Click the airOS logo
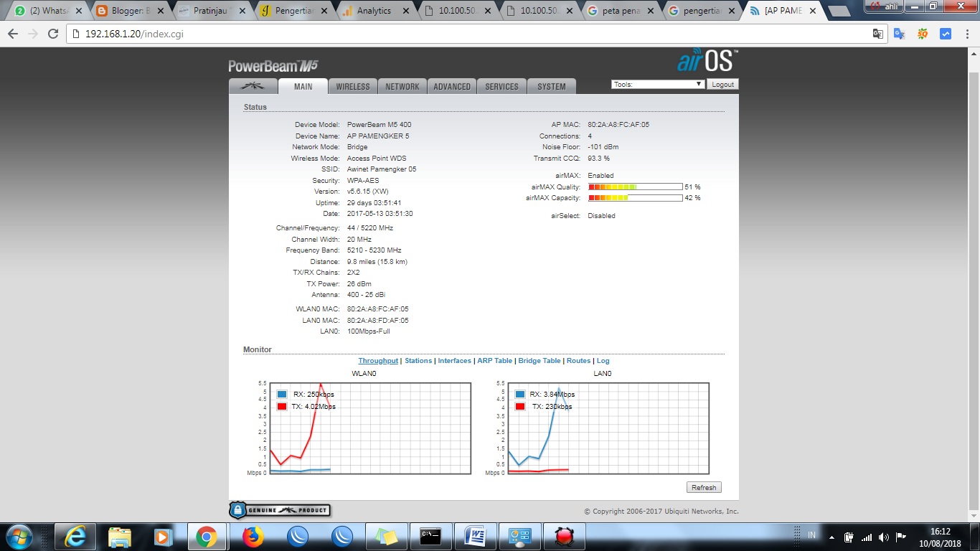Image resolution: width=980 pixels, height=551 pixels. pyautogui.click(x=707, y=62)
